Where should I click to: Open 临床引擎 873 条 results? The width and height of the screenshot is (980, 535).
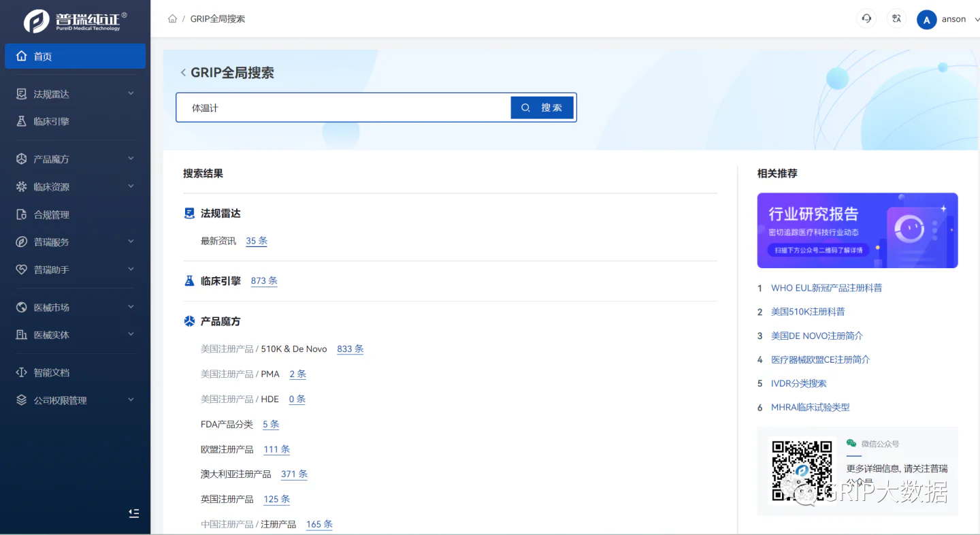click(264, 280)
